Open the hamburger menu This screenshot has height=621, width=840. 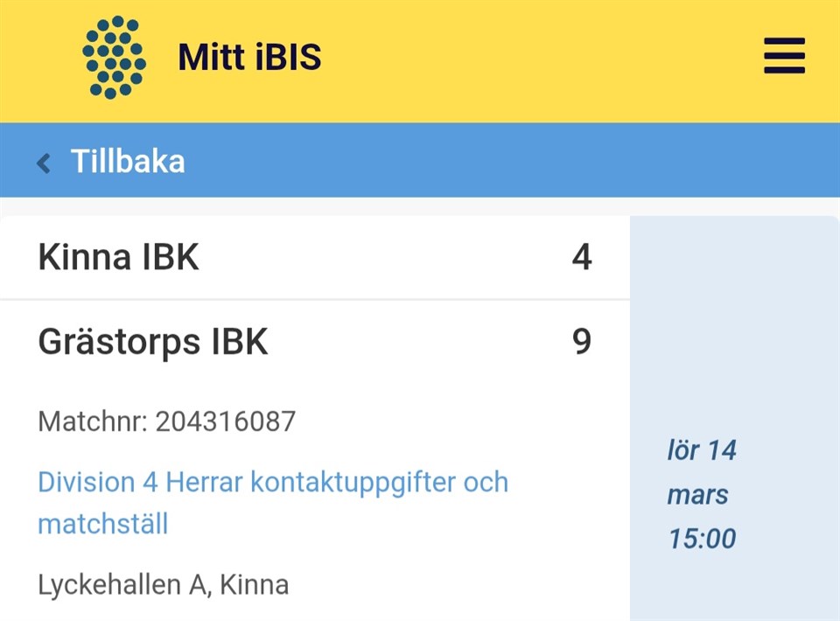point(783,58)
